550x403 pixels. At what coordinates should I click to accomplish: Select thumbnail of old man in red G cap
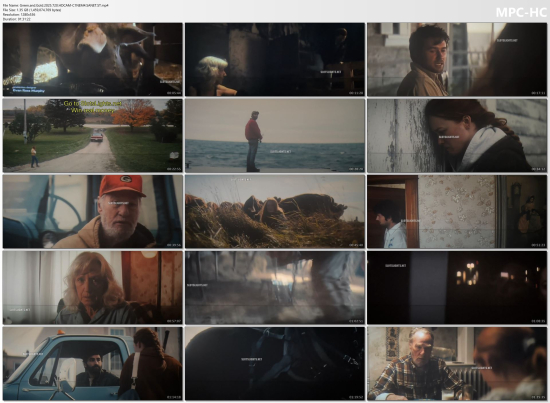(93, 211)
